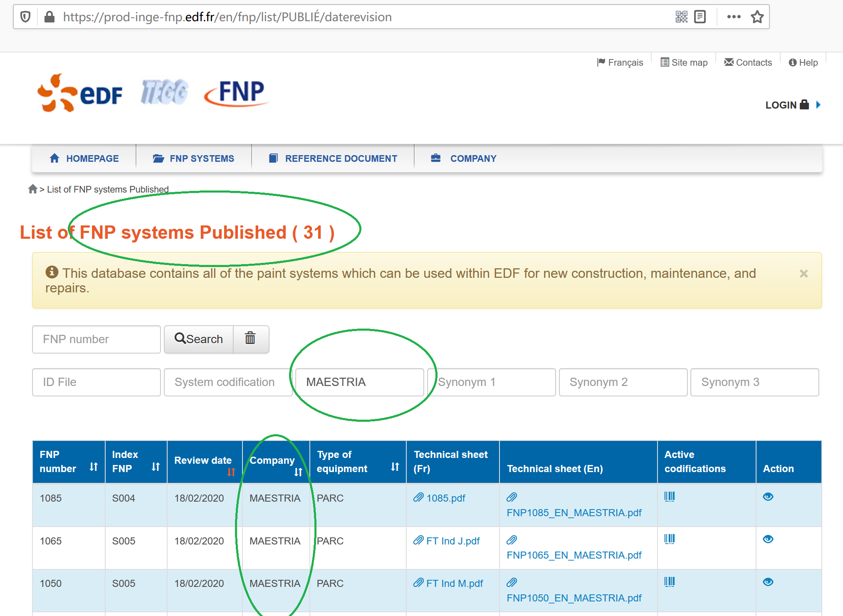Screen dimensions: 843x616
Task: View details eye icon for FNP 1085
Action: (768, 497)
